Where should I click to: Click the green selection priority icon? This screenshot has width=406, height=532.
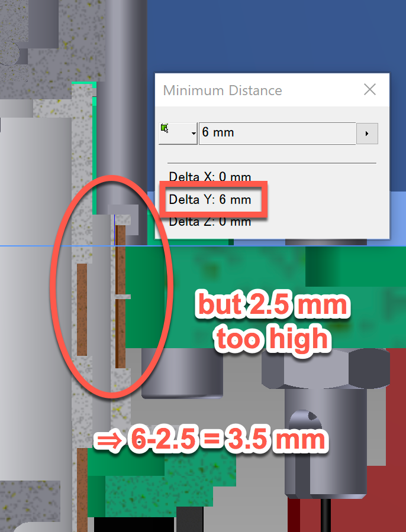coord(165,128)
